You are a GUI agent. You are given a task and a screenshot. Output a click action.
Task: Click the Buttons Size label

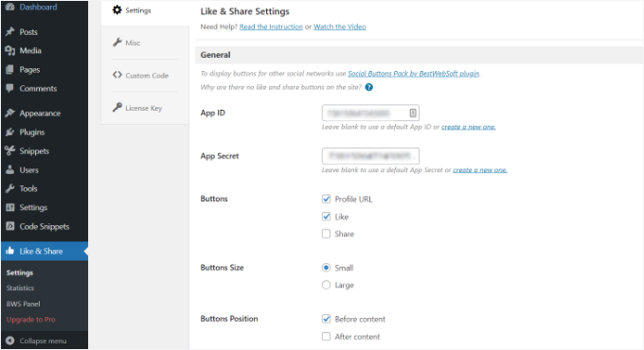pyautogui.click(x=223, y=268)
